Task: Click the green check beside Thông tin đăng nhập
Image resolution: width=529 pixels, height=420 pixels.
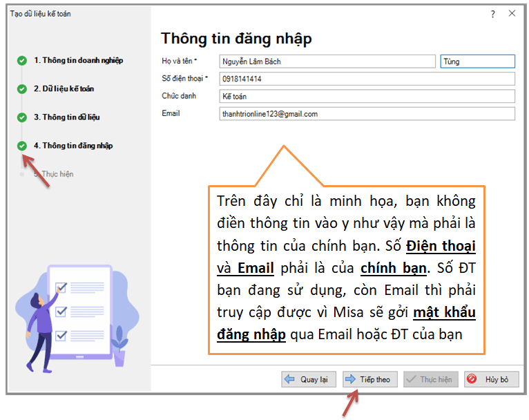Action: click(x=22, y=146)
